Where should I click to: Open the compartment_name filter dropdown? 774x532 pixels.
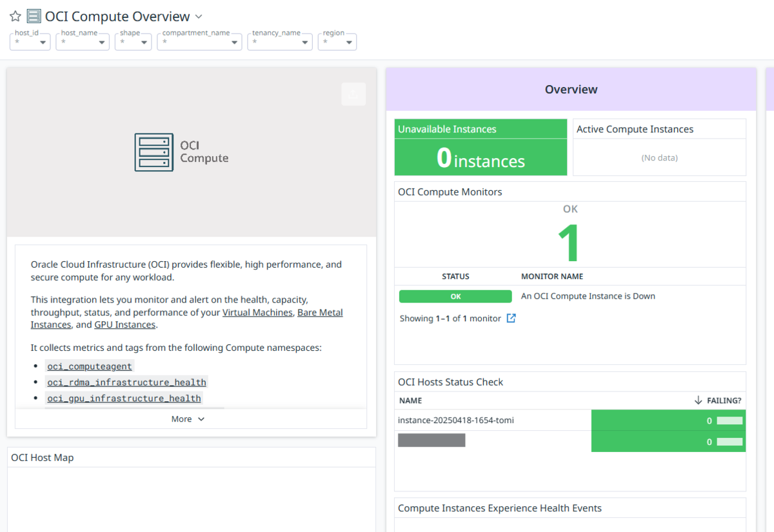pos(199,42)
